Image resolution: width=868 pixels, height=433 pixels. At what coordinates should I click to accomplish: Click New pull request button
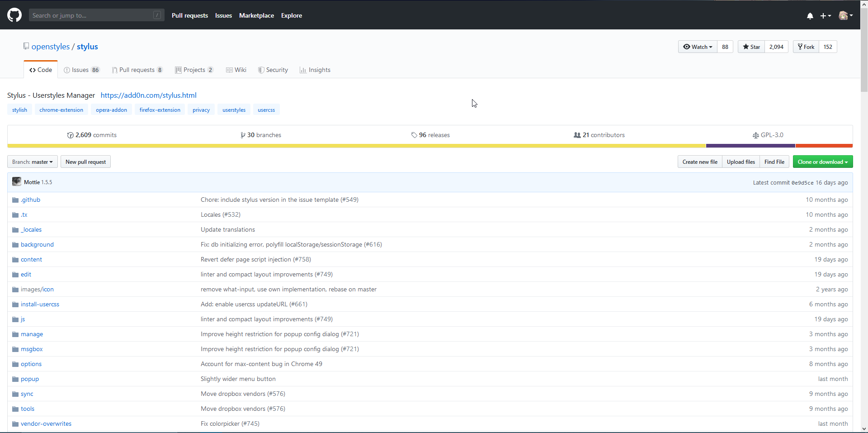85,162
